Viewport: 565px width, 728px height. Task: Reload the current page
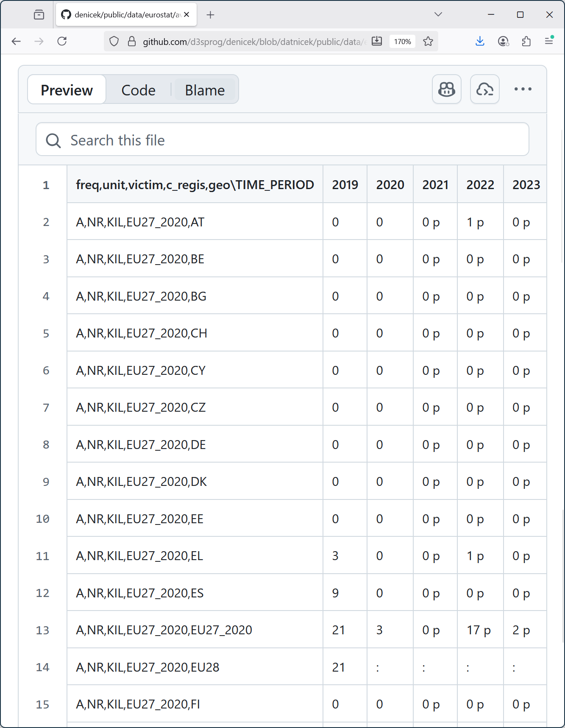[x=62, y=41]
